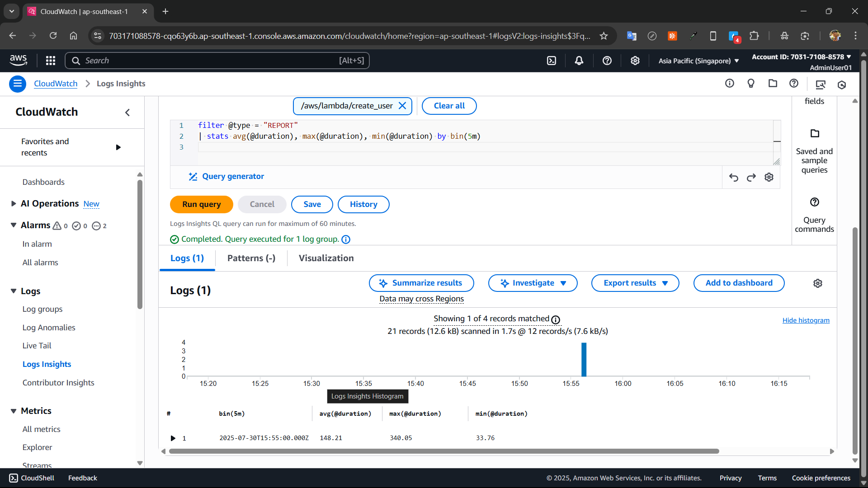Sort by the avg(@duration) column header
868x488 pixels.
tap(345, 413)
